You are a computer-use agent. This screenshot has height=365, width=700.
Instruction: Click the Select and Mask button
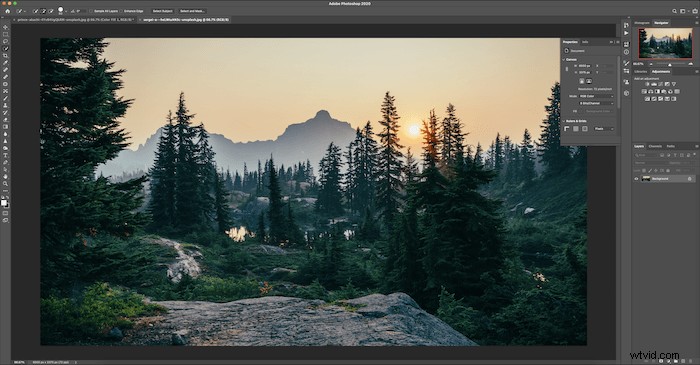click(x=192, y=11)
